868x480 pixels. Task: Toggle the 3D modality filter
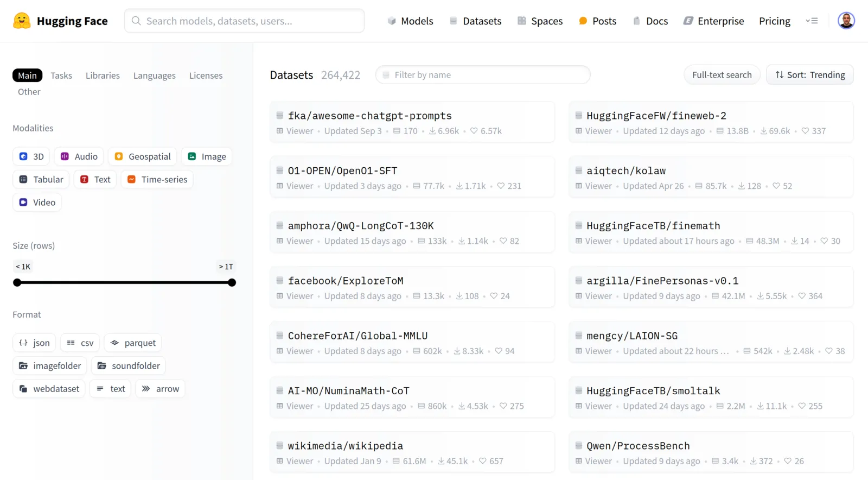click(31, 156)
